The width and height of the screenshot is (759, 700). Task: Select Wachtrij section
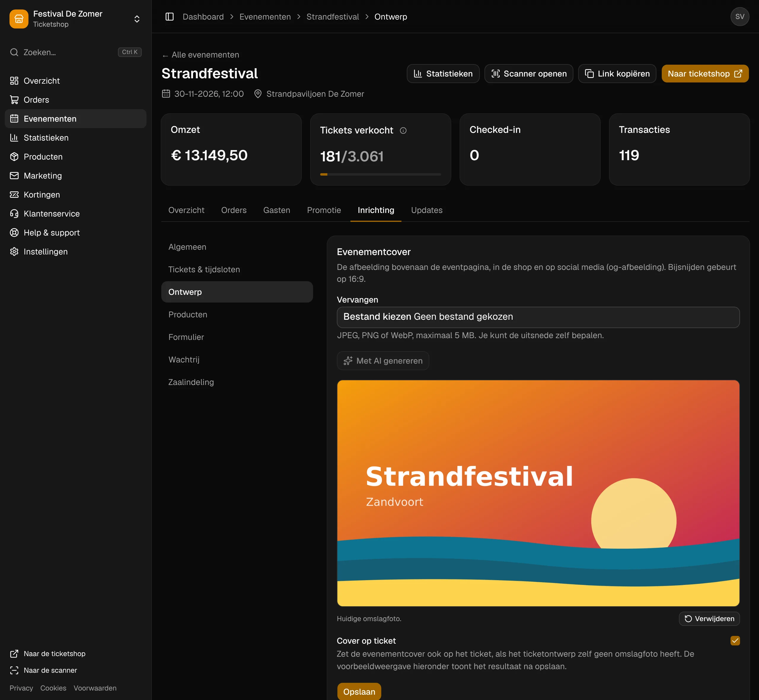[237, 359]
